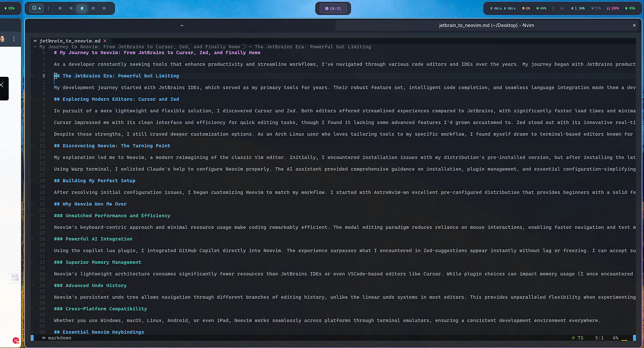Click the '### Superior Memory Management' heading
This screenshot has width=644, height=348.
[98, 262]
